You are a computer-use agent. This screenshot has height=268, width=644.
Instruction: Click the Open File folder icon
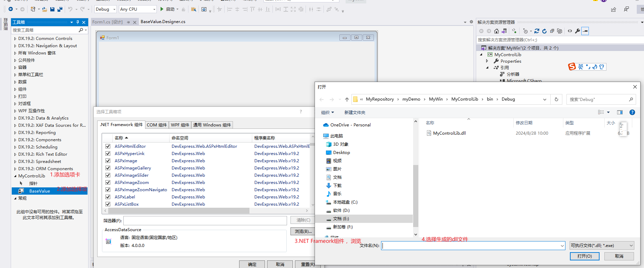pos(44,9)
